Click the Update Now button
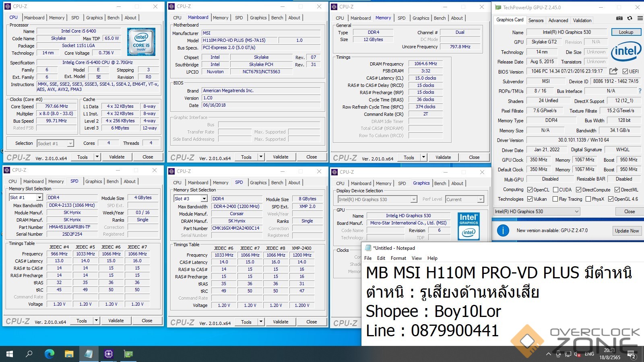The height and width of the screenshot is (362, 644). (627, 230)
